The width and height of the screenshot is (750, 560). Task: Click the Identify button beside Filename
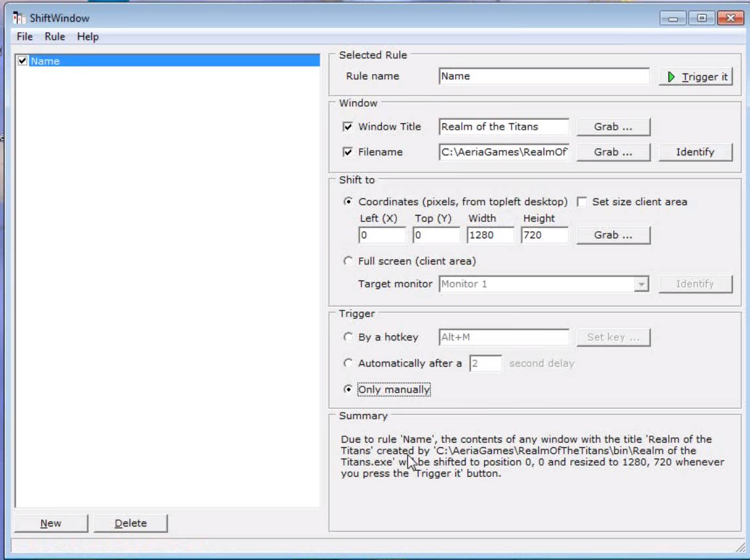695,152
